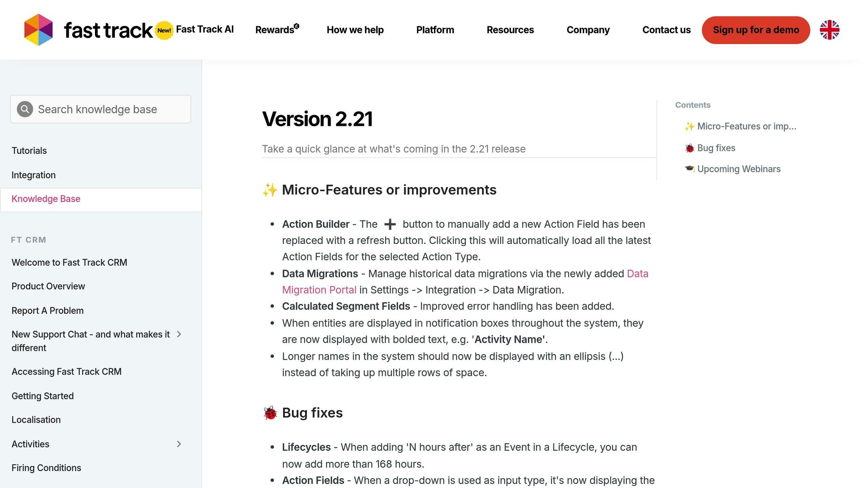The height and width of the screenshot is (488, 868).
Task: Click the yellow New! badge
Action: tap(164, 30)
